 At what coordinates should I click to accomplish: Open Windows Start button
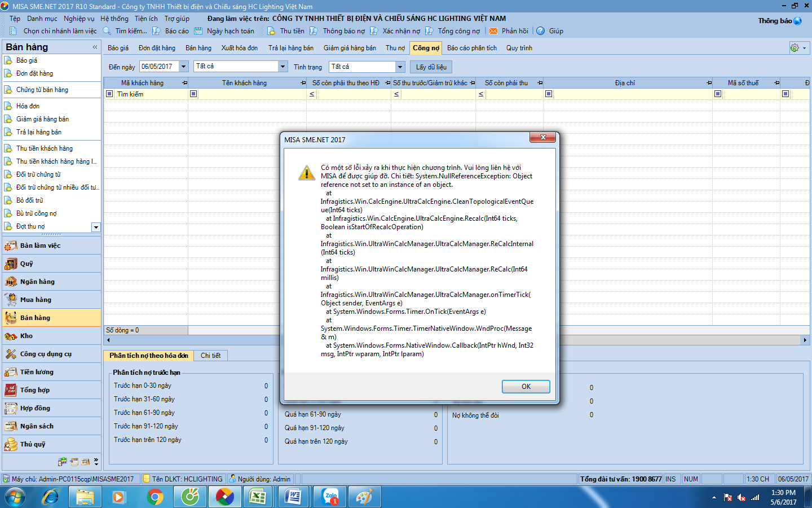(x=15, y=497)
